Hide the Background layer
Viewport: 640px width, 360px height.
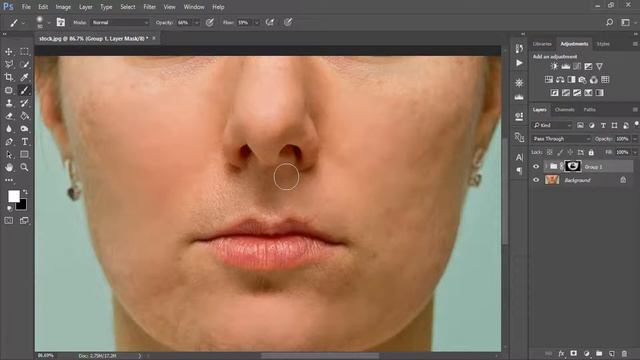(536, 180)
